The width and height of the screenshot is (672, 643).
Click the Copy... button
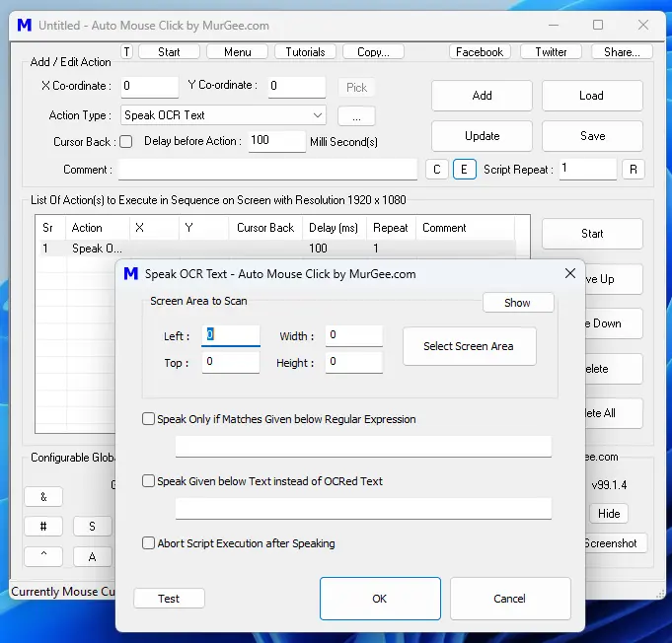[x=373, y=52]
